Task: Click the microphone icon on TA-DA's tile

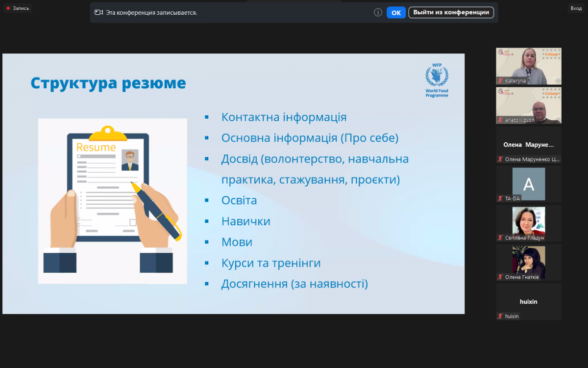Action: [499, 199]
